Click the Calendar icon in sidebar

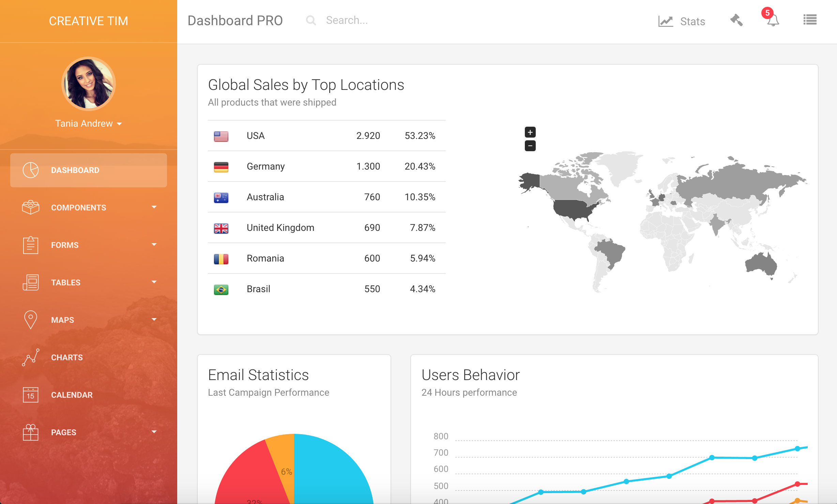tap(30, 395)
